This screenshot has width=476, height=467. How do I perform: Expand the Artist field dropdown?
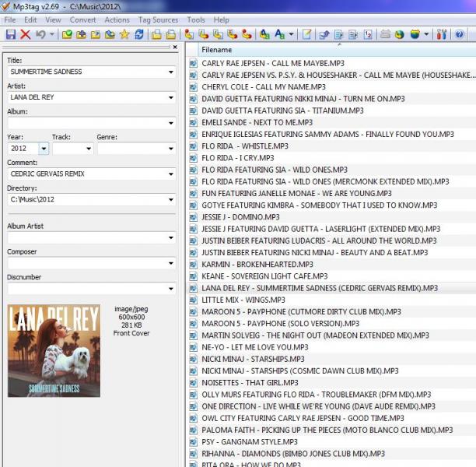point(171,97)
